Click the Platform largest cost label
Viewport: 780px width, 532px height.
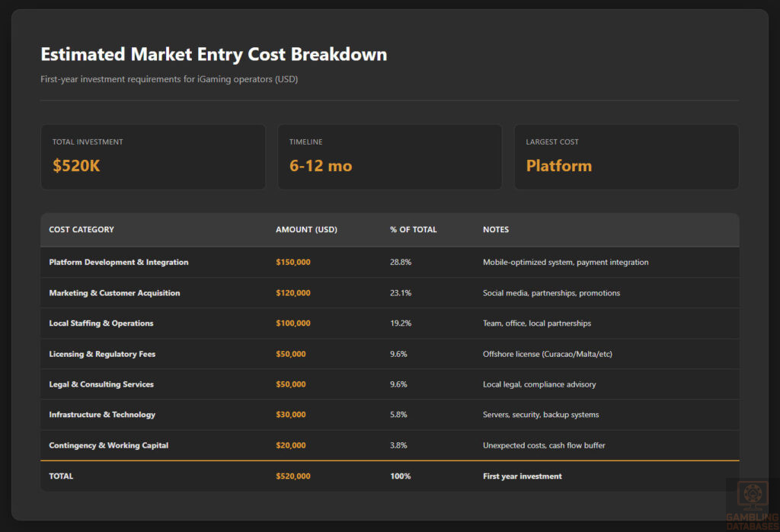[x=558, y=166]
